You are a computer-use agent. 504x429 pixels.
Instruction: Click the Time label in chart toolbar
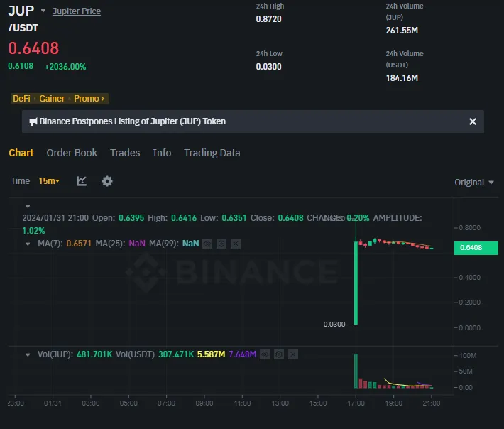[x=21, y=181]
